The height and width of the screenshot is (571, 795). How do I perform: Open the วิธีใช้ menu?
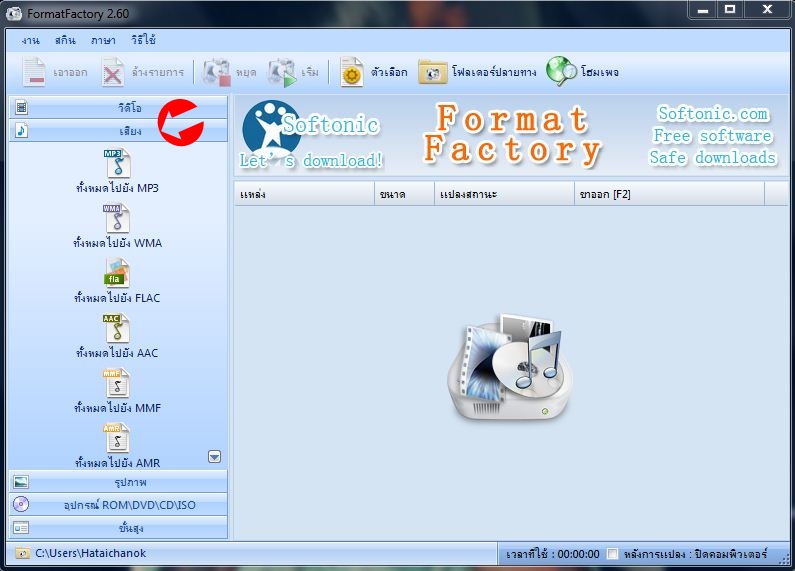pos(143,40)
